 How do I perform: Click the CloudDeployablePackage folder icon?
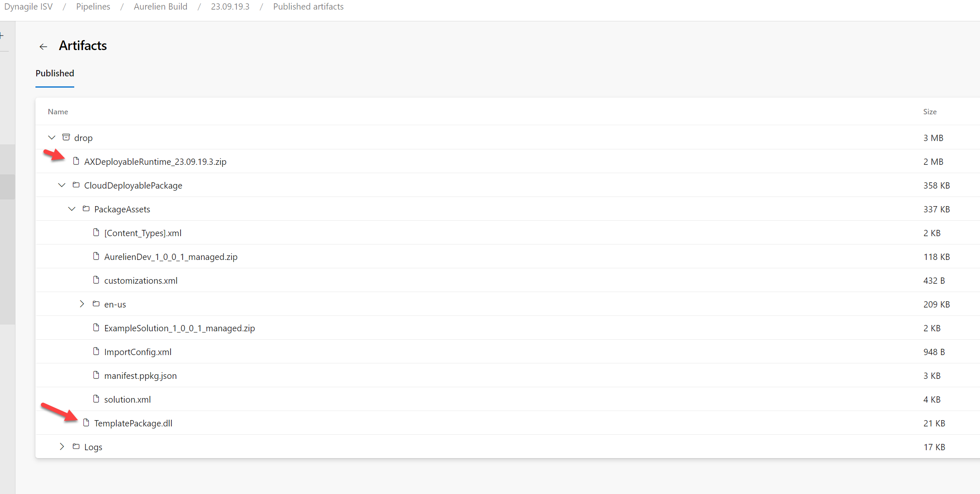pyautogui.click(x=76, y=185)
